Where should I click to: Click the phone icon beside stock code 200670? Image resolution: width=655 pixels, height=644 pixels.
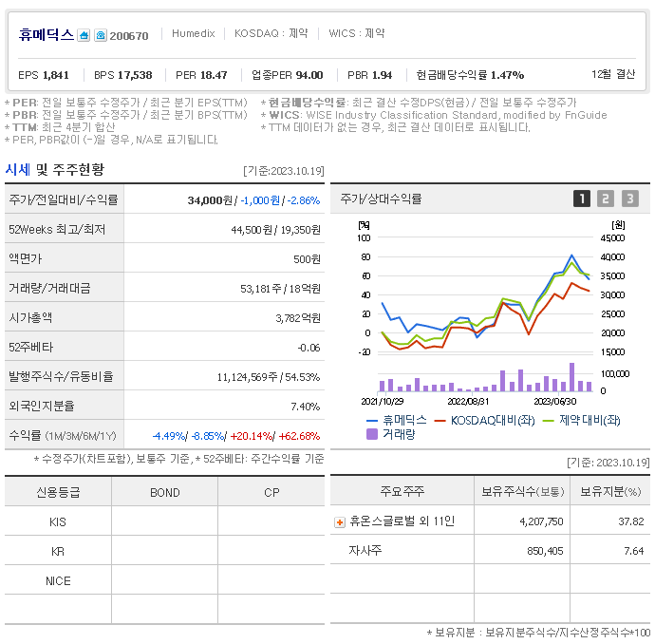pos(101,35)
